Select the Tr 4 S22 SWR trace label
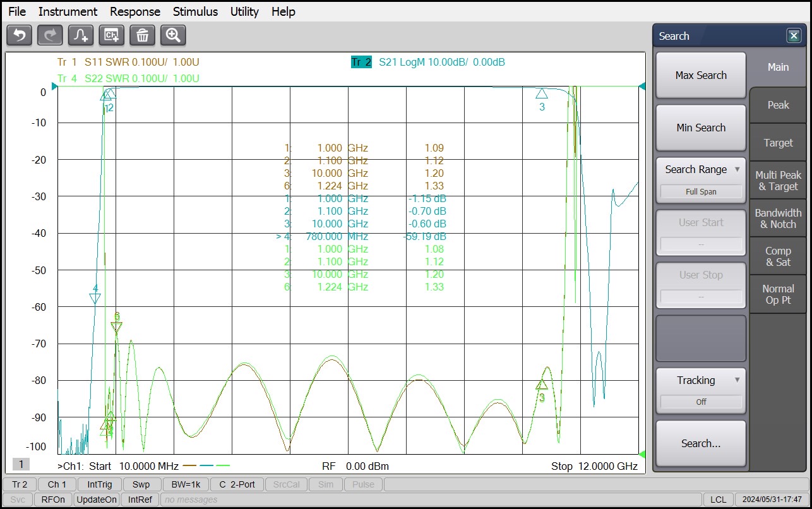Image resolution: width=812 pixels, height=509 pixels. click(128, 78)
